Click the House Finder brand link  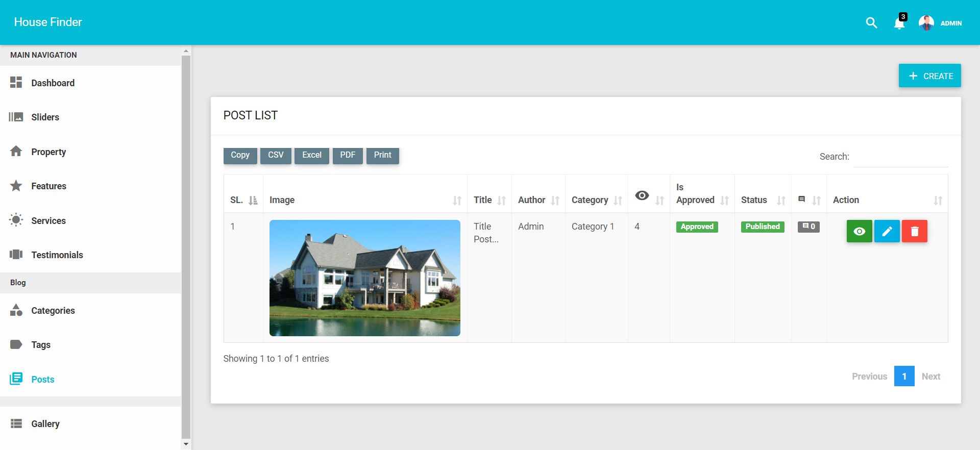coord(48,22)
